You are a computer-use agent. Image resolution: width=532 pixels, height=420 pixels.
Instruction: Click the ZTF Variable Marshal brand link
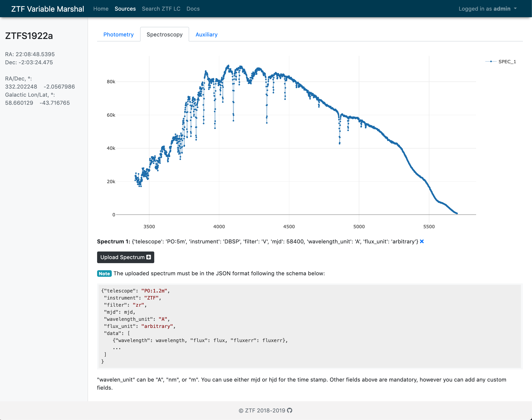pyautogui.click(x=48, y=9)
